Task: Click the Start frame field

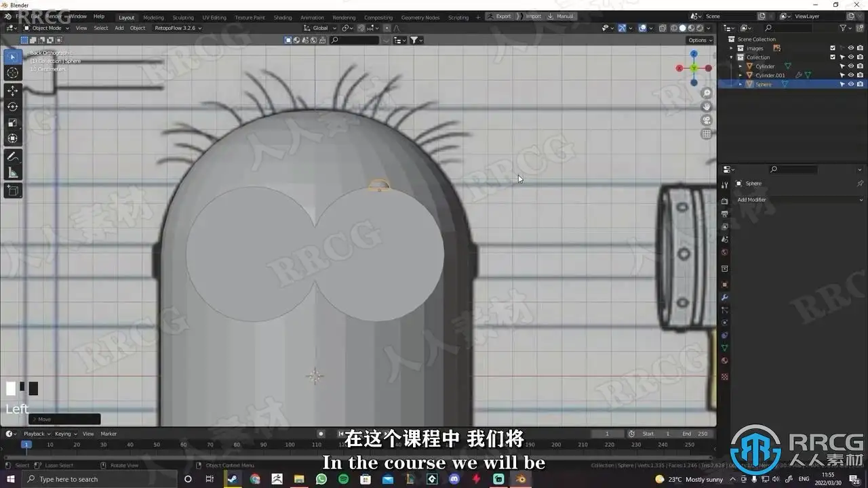Action: point(656,434)
